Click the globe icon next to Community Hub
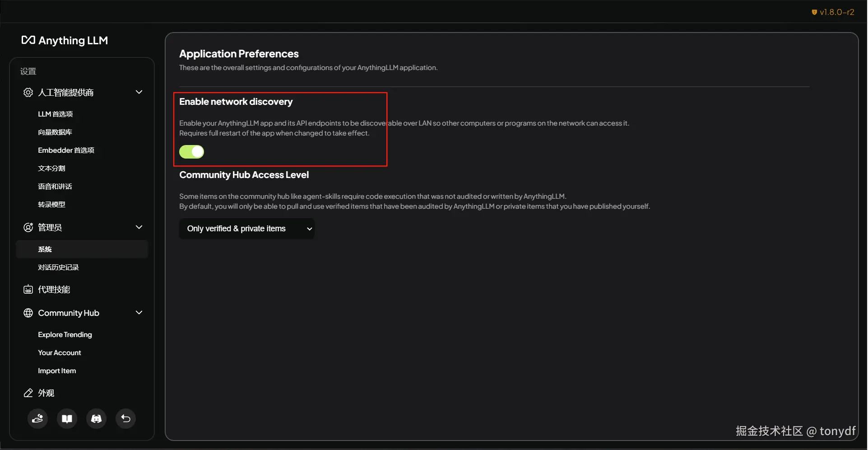The width and height of the screenshot is (868, 450). pos(28,313)
